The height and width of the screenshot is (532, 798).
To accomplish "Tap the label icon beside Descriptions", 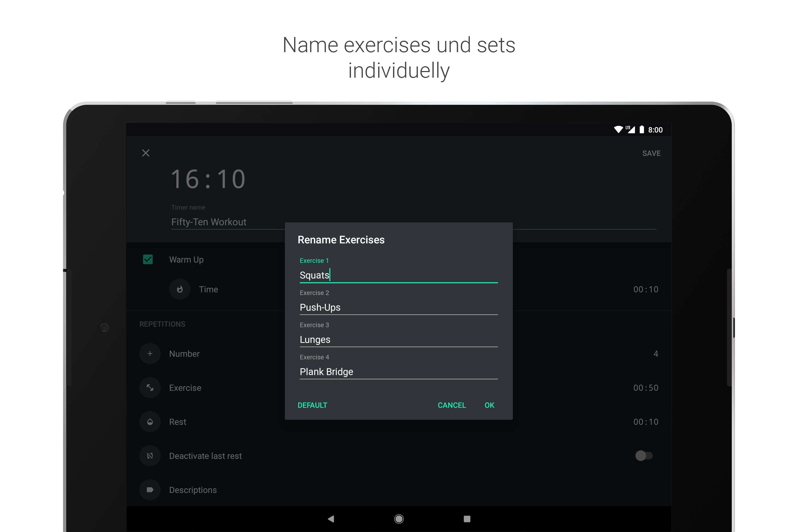I will (x=150, y=490).
